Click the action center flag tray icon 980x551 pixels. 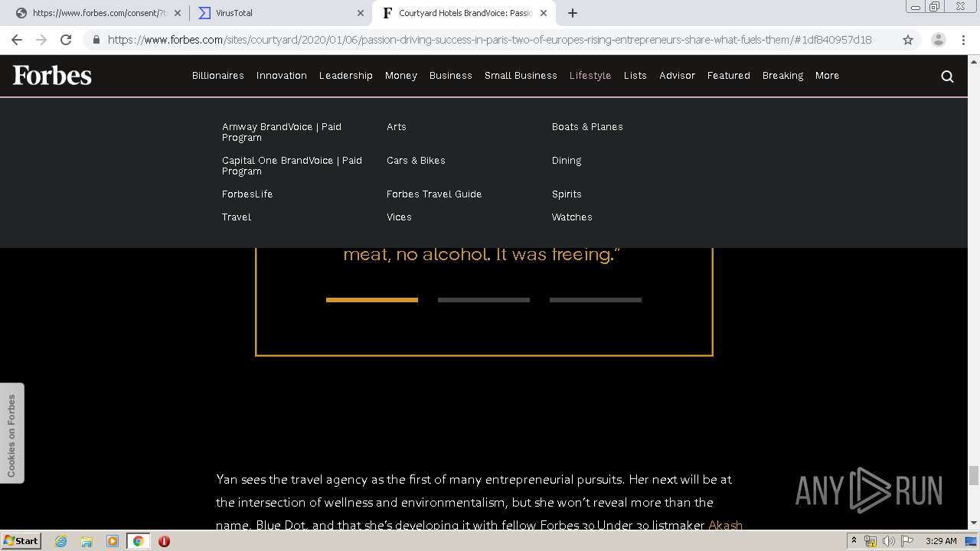906,541
